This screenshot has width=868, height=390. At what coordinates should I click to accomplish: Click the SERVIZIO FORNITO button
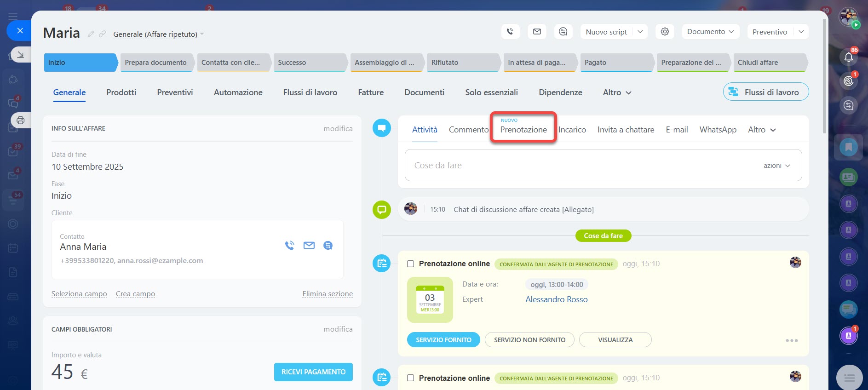pos(443,340)
